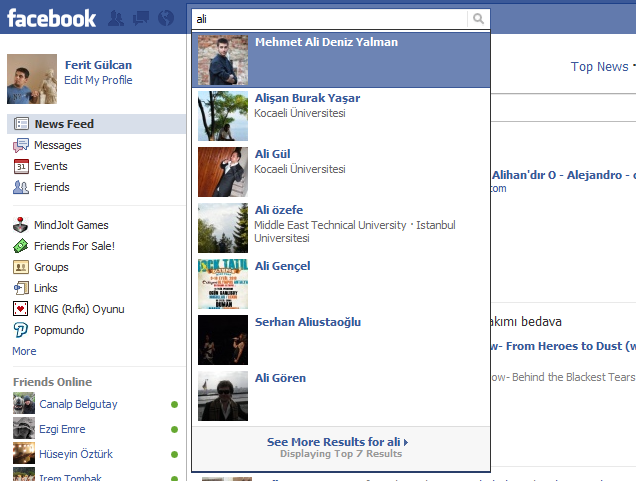Open chat with Hüseyin Öztürk

(x=76, y=454)
